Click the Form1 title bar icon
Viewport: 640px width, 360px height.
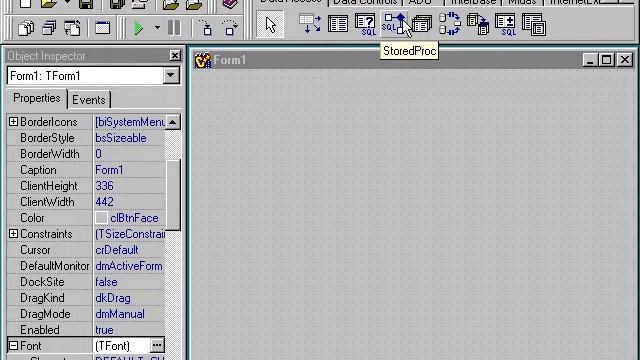[x=202, y=60]
